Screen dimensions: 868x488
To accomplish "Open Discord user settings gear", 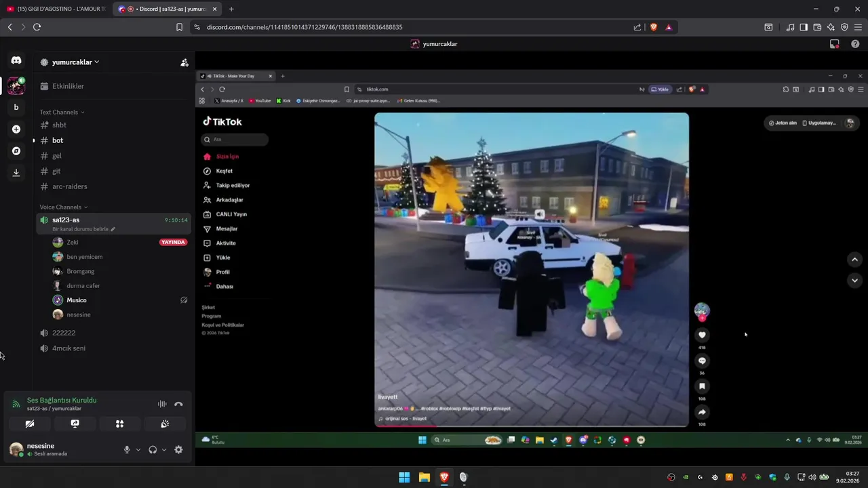I will point(178,449).
